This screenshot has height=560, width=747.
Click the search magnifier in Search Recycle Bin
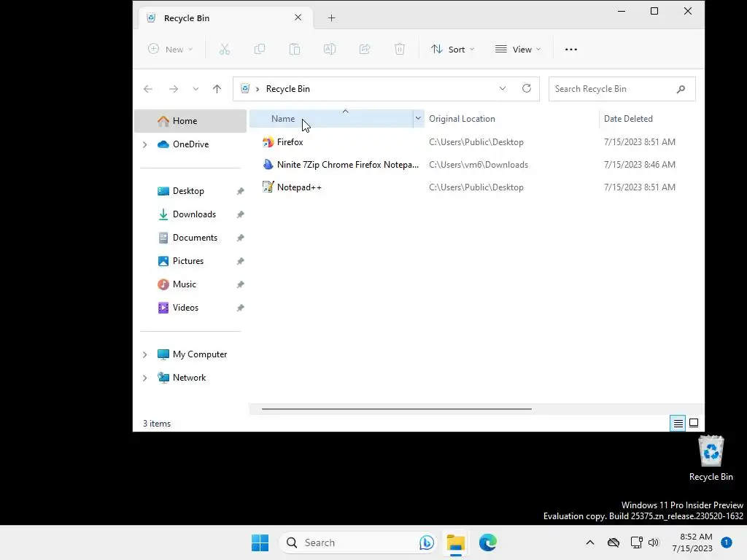pos(681,89)
